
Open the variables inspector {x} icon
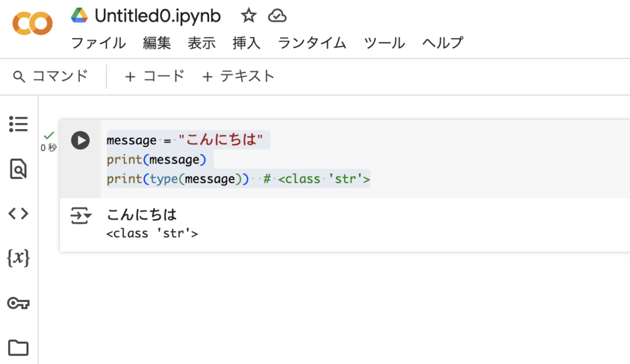click(18, 258)
